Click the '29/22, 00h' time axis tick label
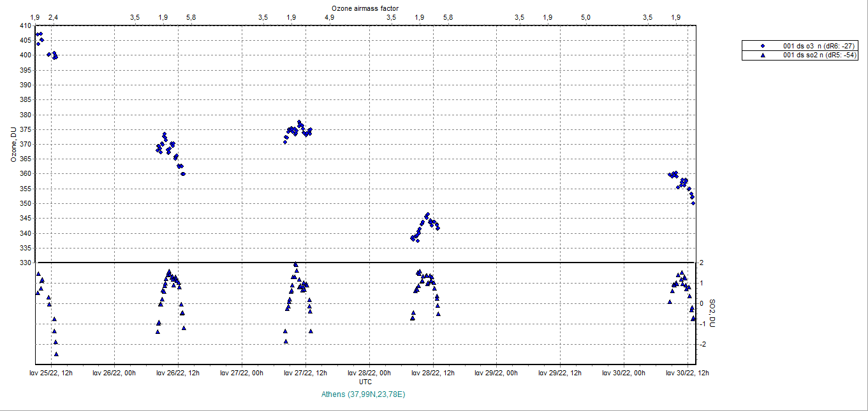Screen dimensions: 868x411 tap(497, 373)
